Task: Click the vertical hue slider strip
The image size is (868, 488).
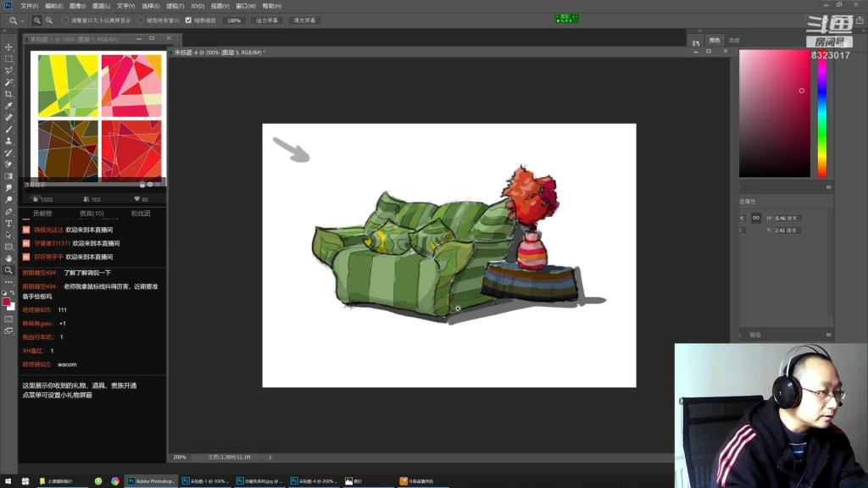Action: click(x=821, y=113)
